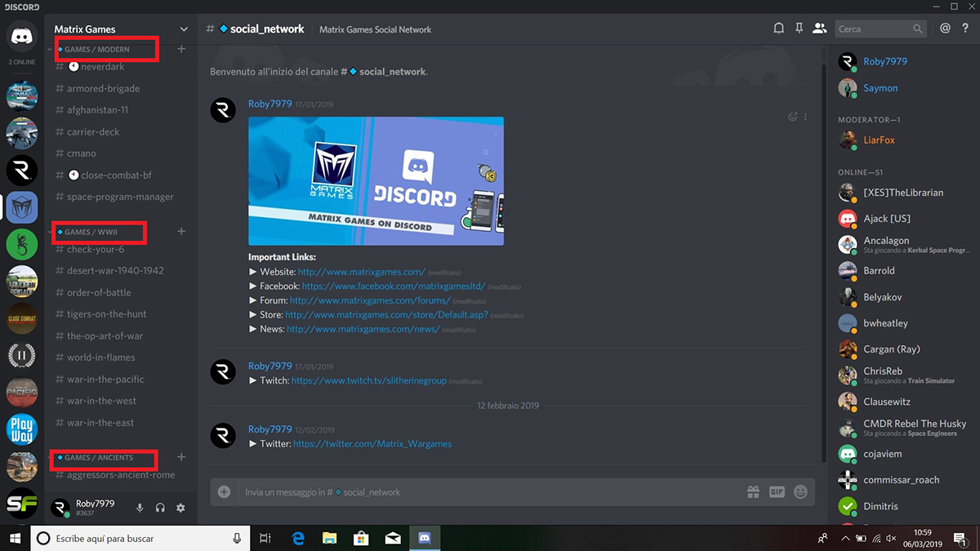Viewport: 980px width, 551px height.
Task: Add reaction to Roby7979's first message
Action: tap(792, 117)
